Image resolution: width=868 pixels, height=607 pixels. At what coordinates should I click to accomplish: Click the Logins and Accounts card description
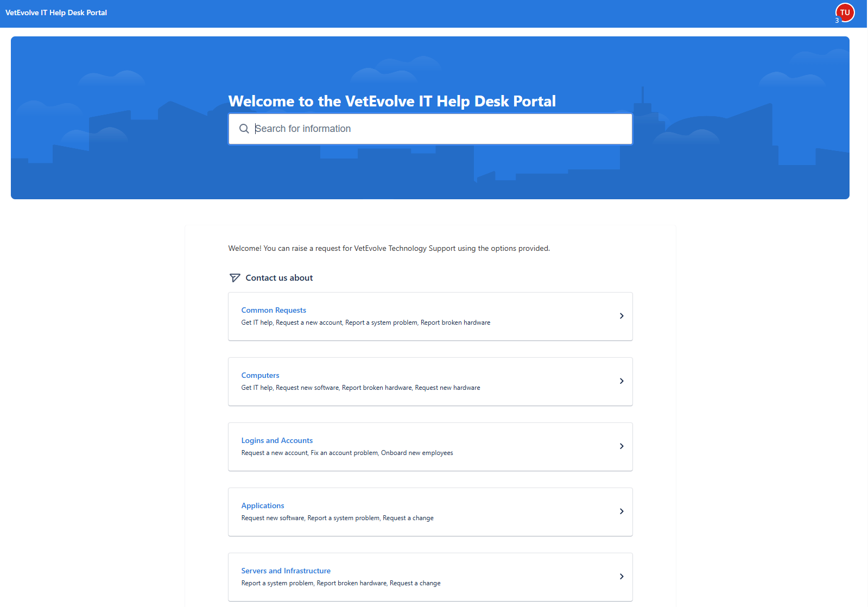pyautogui.click(x=347, y=453)
